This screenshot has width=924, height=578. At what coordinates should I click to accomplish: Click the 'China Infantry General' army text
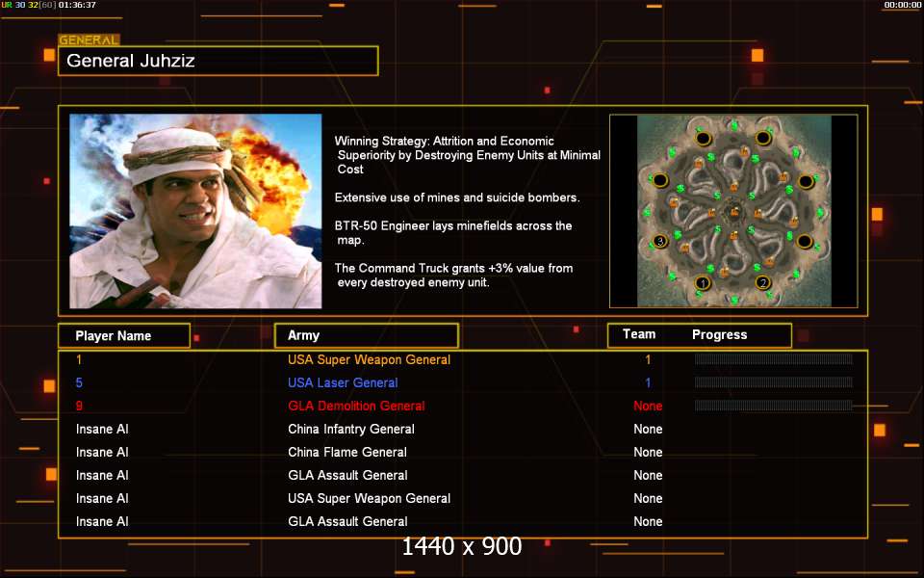click(351, 429)
